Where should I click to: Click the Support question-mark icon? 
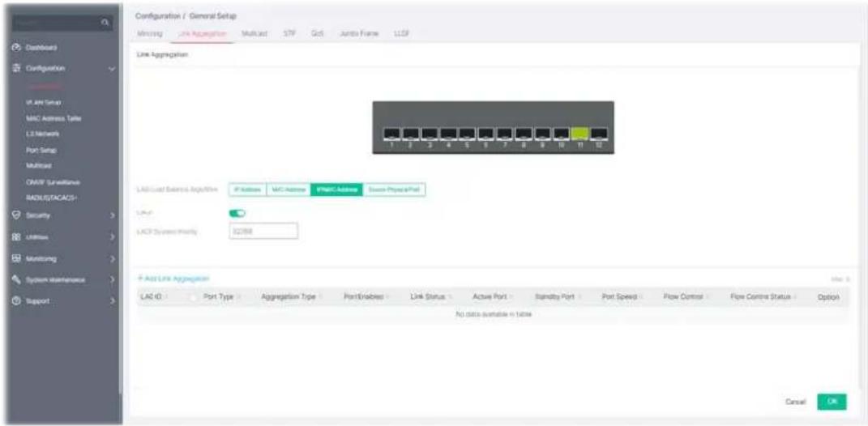pyautogui.click(x=16, y=301)
